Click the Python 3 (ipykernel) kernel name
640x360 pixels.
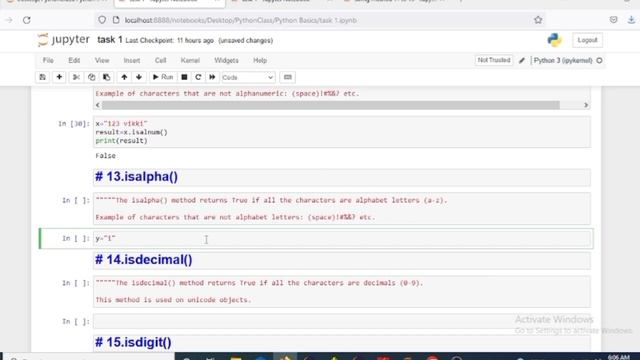[563, 60]
